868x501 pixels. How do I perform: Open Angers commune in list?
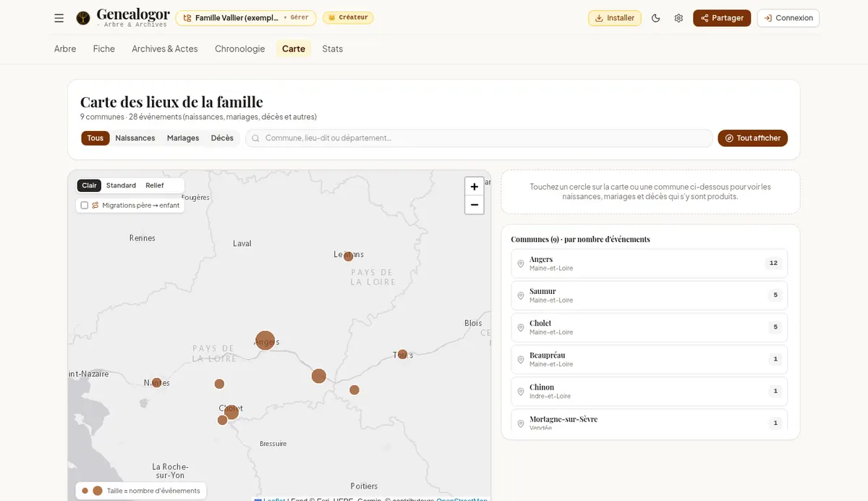coord(650,264)
